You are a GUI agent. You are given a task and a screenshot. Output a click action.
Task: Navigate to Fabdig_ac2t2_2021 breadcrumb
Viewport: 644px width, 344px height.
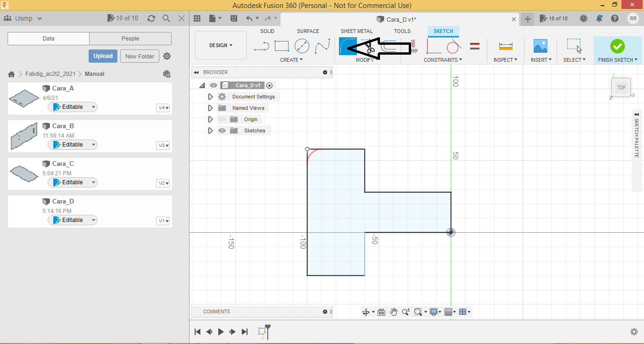(x=50, y=74)
